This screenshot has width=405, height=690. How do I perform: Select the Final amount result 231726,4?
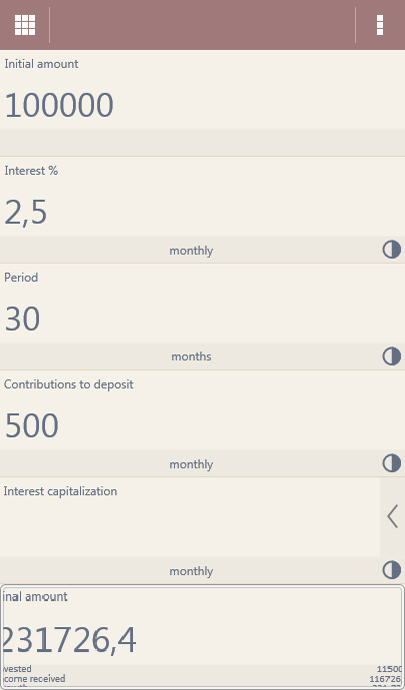(x=69, y=641)
